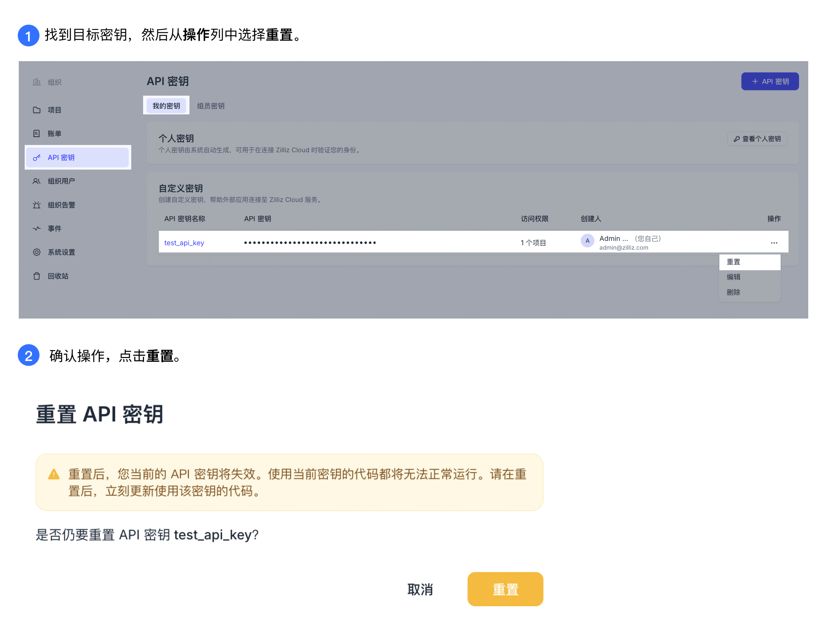Click the 查看个人密钥 button

click(757, 139)
